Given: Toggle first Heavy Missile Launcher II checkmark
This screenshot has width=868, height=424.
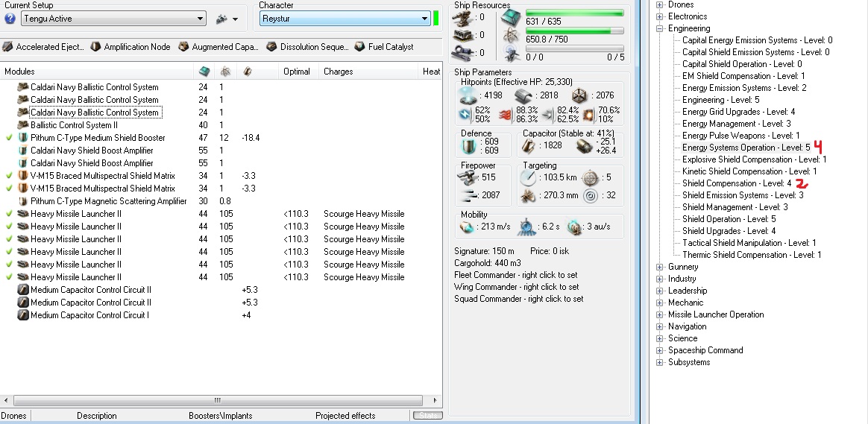Looking at the screenshot, I should click(x=9, y=214).
